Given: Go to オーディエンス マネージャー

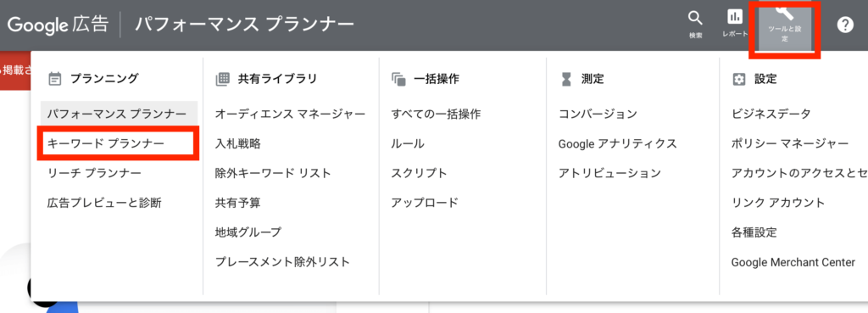Looking at the screenshot, I should click(x=290, y=115).
